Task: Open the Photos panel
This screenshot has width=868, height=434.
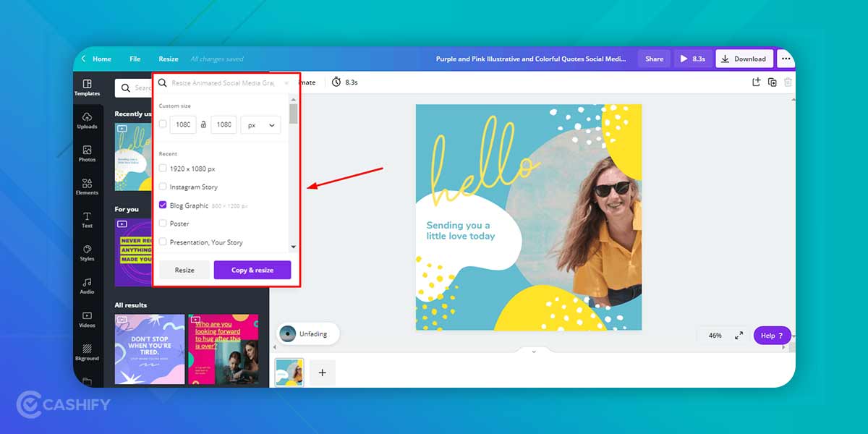Action: pyautogui.click(x=87, y=155)
